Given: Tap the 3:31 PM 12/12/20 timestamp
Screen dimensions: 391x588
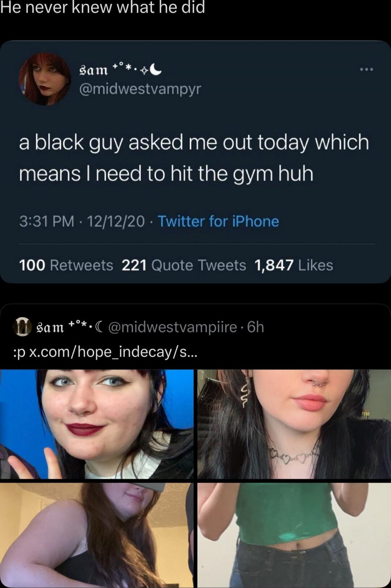Looking at the screenshot, I should pos(82,221).
